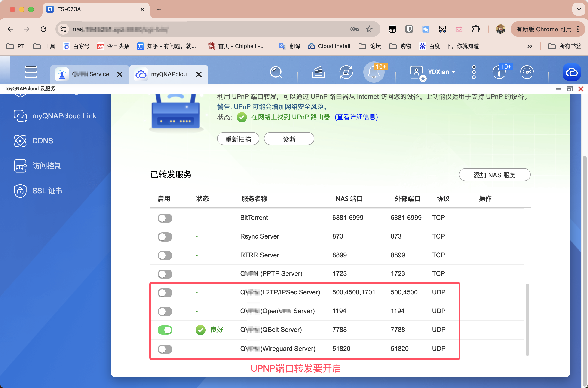This screenshot has height=388, width=588.
Task: Click the Chrome profile avatar
Action: click(500, 29)
